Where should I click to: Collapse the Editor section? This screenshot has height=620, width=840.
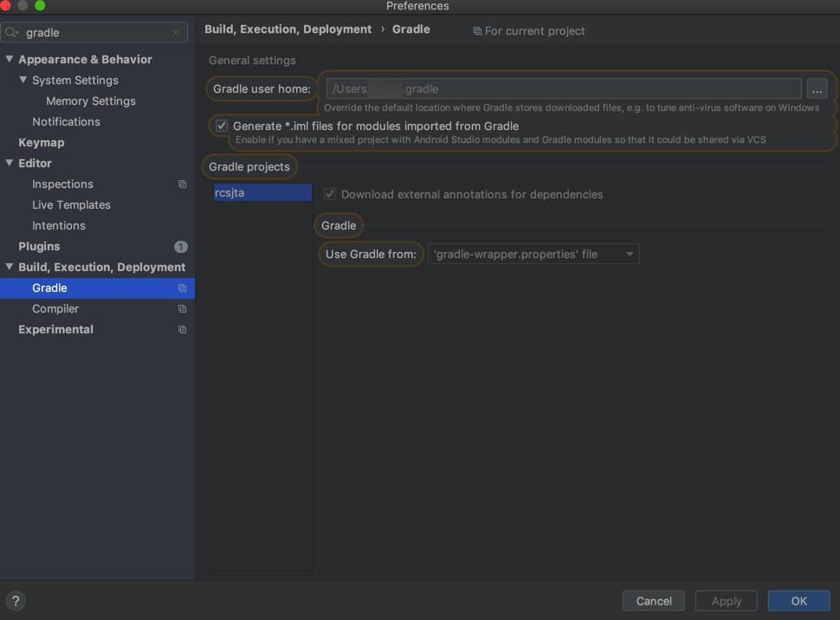pos(10,163)
